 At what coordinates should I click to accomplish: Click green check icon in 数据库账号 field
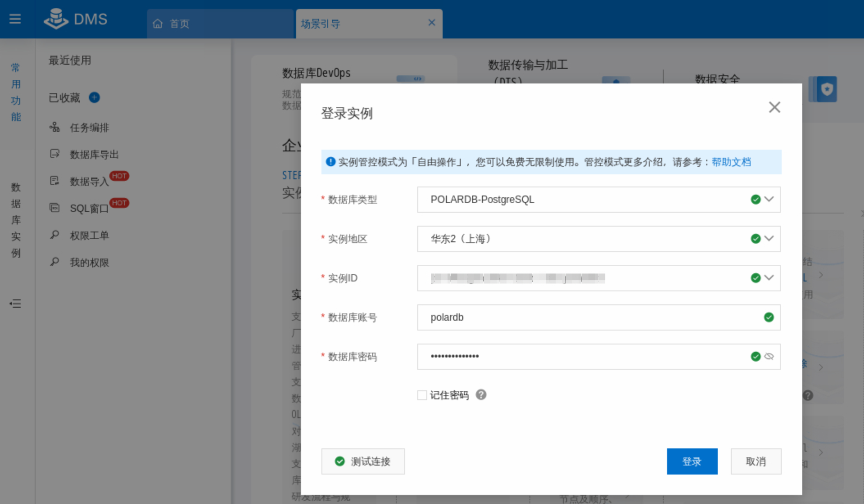tap(769, 317)
